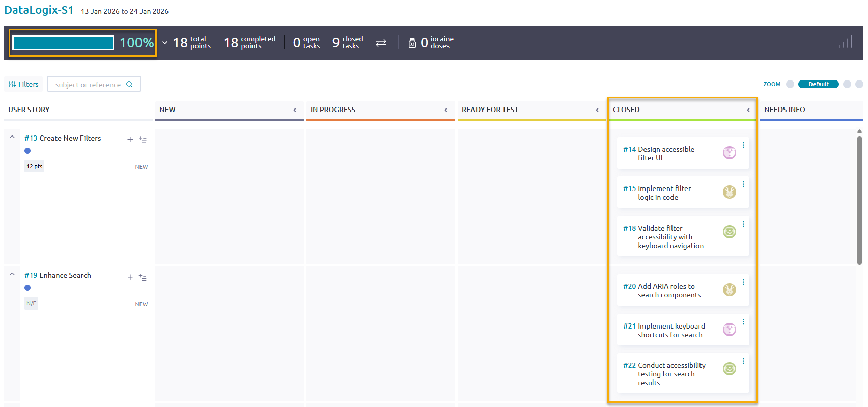Fold the IN PROGRESS column
868x407 pixels.
446,110
